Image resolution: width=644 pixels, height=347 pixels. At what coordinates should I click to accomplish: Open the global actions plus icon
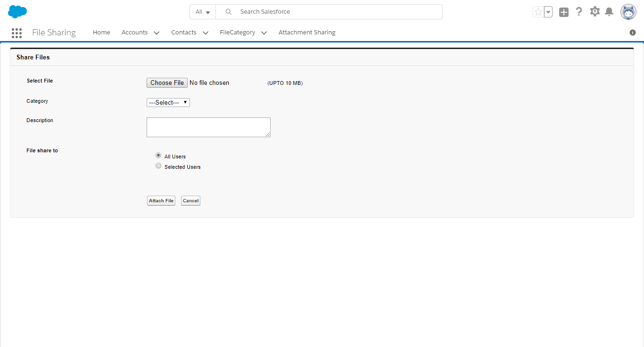564,12
